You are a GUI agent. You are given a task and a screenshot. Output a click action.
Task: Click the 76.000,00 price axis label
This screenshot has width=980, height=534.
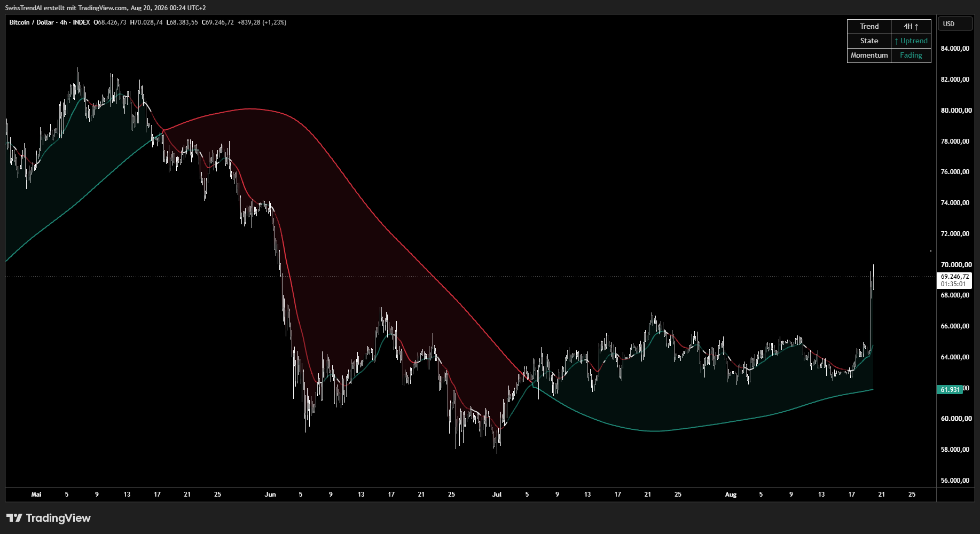pyautogui.click(x=955, y=172)
